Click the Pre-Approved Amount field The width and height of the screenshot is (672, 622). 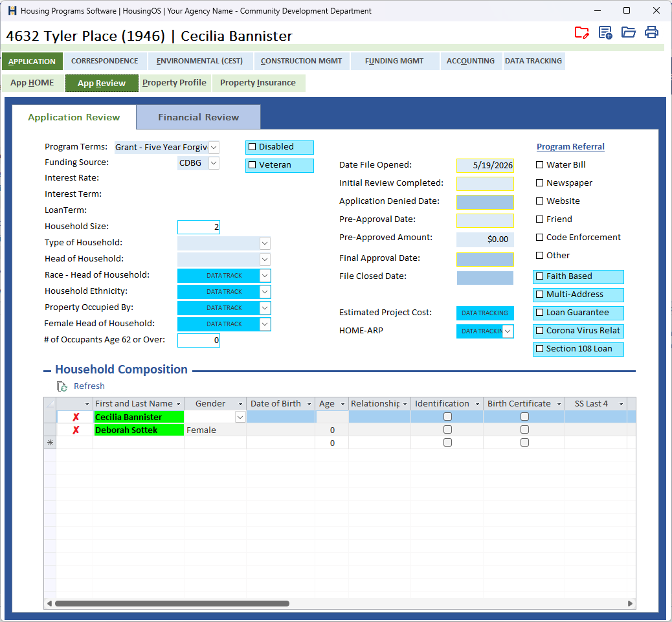[485, 239]
